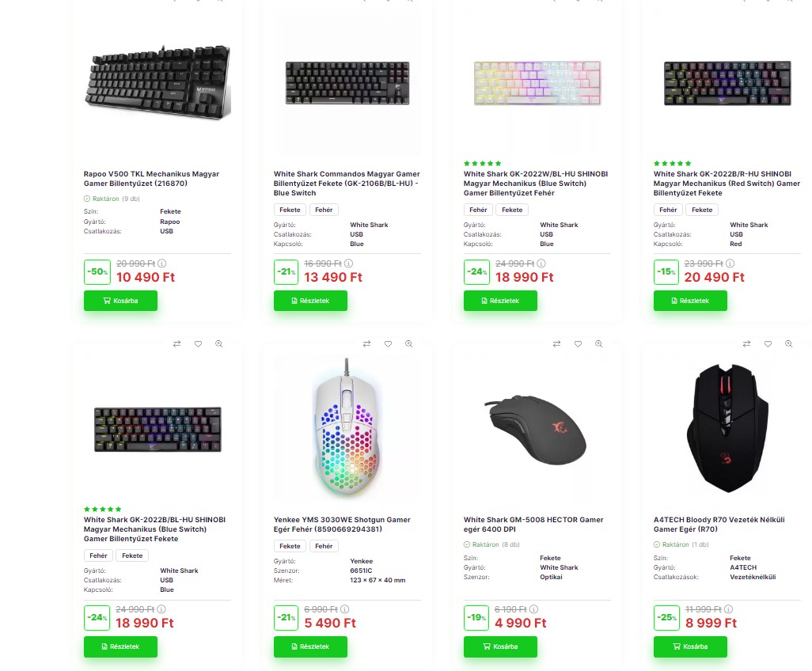The image size is (812, 671).
Task: Select Fehér variant of Commandos keyboard
Action: coord(324,210)
